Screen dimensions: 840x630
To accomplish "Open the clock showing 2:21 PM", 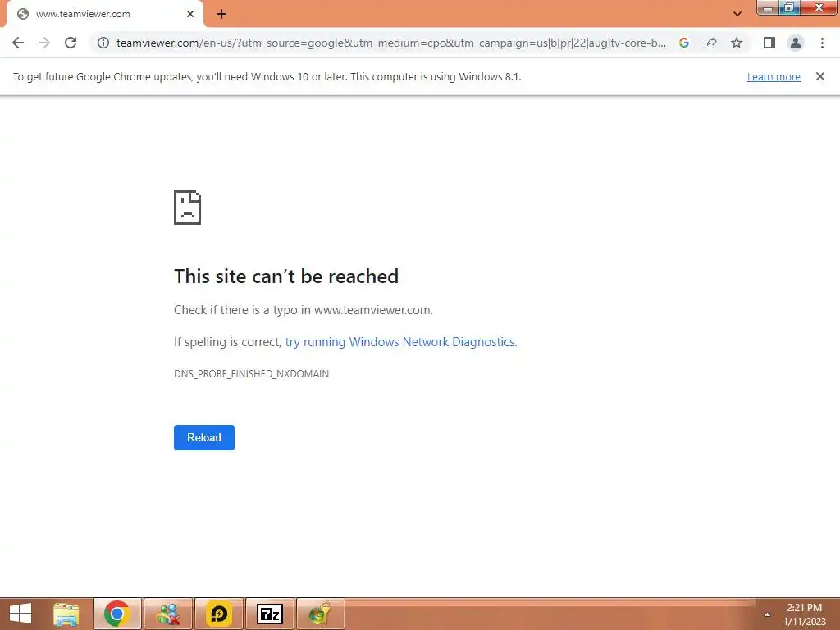I will point(805,614).
